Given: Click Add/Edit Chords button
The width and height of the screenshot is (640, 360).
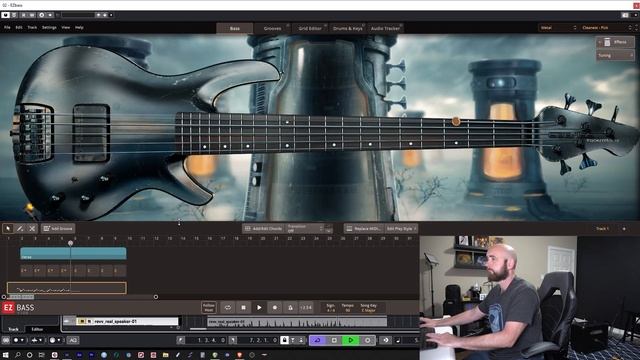Looking at the screenshot, I should tap(263, 229).
